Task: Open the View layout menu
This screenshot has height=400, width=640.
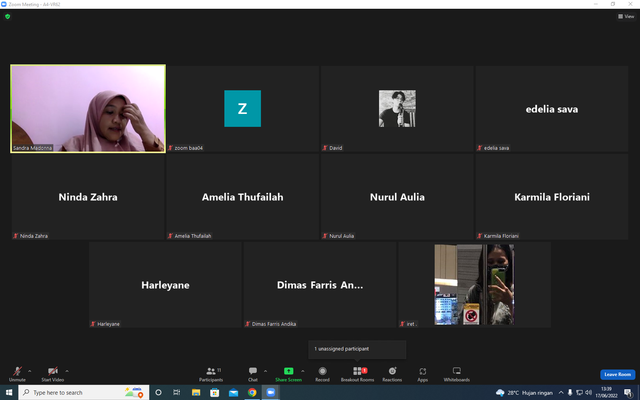Action: pos(626,16)
